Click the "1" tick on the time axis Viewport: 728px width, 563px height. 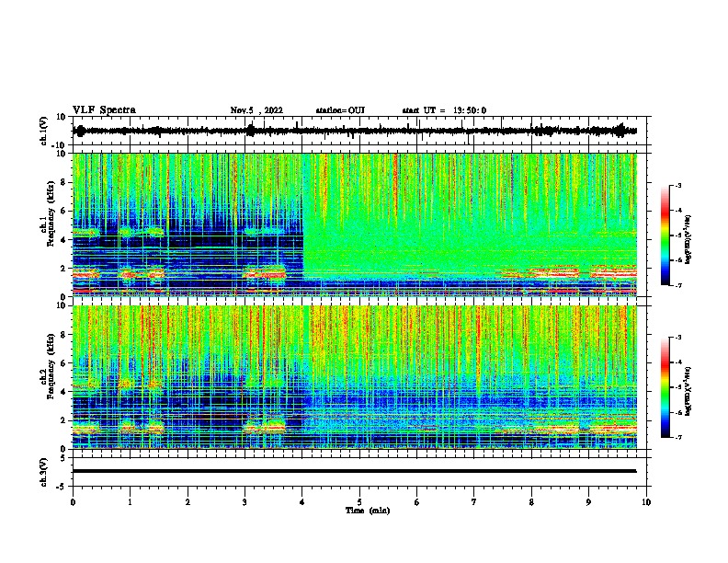coord(130,502)
